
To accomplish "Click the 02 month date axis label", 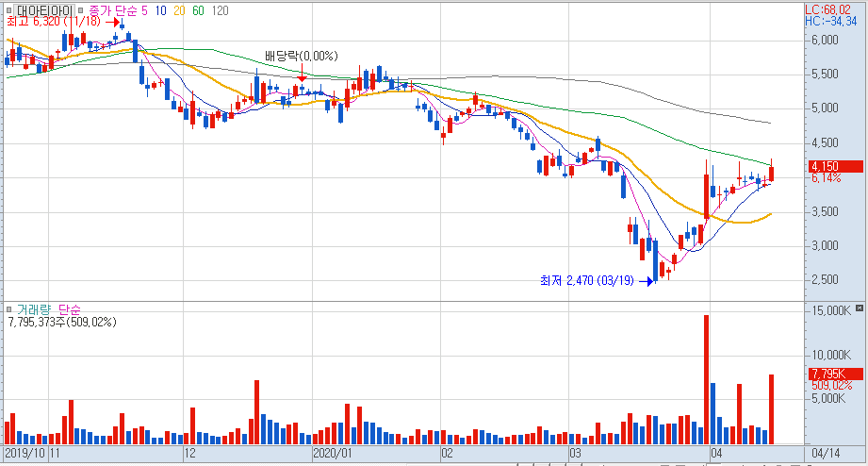I will pos(448,453).
